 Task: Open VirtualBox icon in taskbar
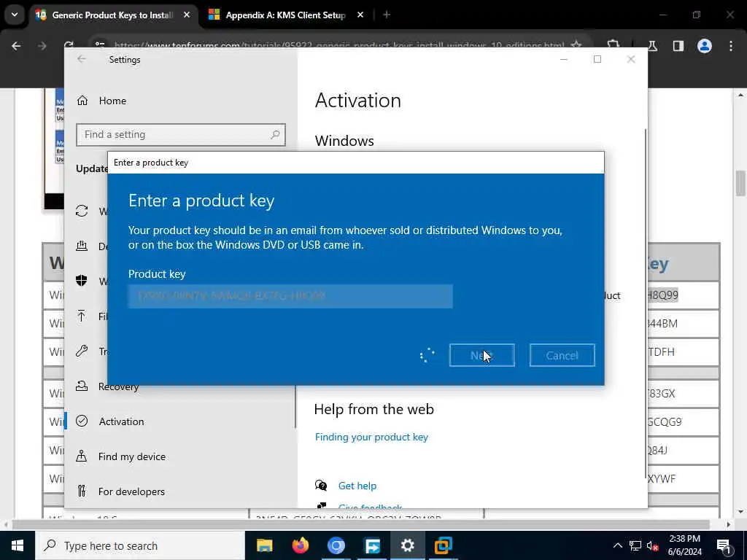click(443, 545)
